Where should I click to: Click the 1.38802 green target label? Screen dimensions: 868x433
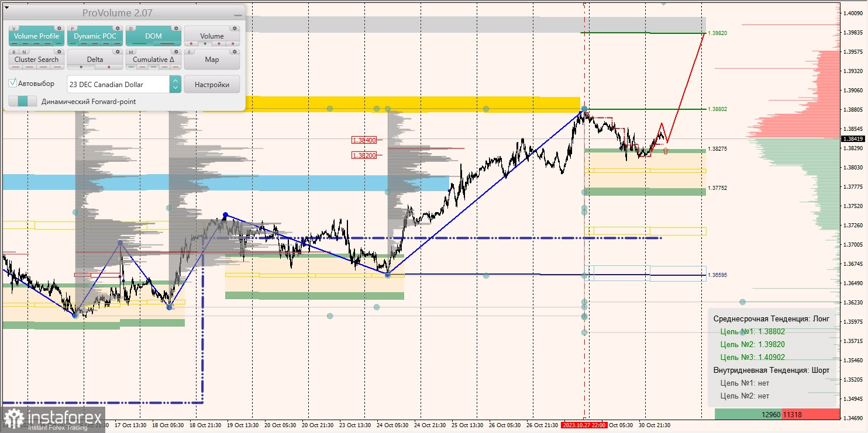coord(717,109)
